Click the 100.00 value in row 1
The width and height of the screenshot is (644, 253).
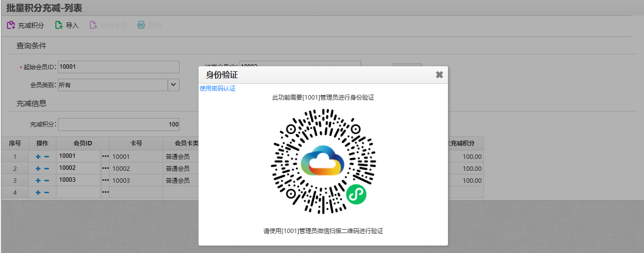(x=472, y=156)
